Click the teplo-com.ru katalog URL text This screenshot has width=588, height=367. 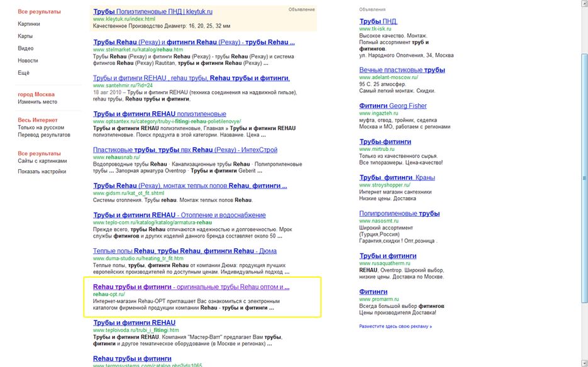152,222
